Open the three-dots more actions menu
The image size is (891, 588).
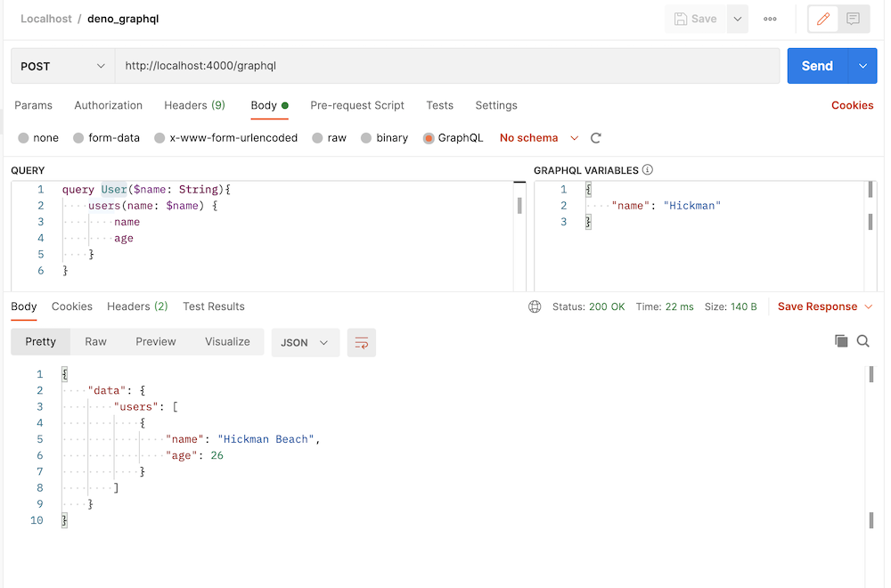(x=770, y=19)
